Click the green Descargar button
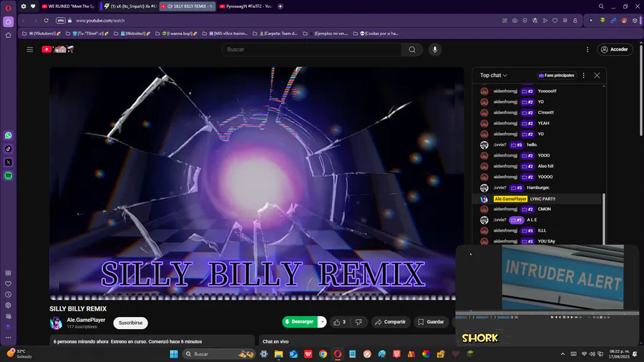 (x=301, y=322)
